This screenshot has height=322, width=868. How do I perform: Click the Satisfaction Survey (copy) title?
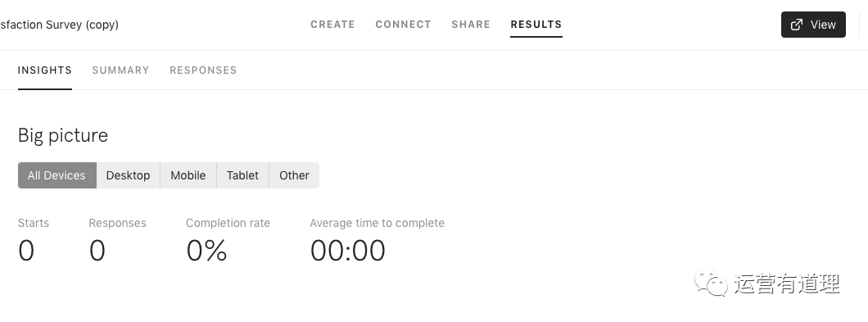[59, 25]
